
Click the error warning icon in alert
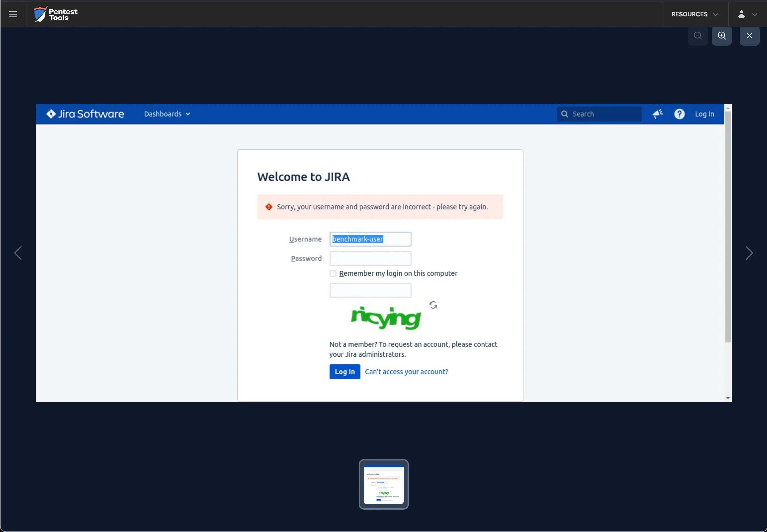tap(269, 207)
